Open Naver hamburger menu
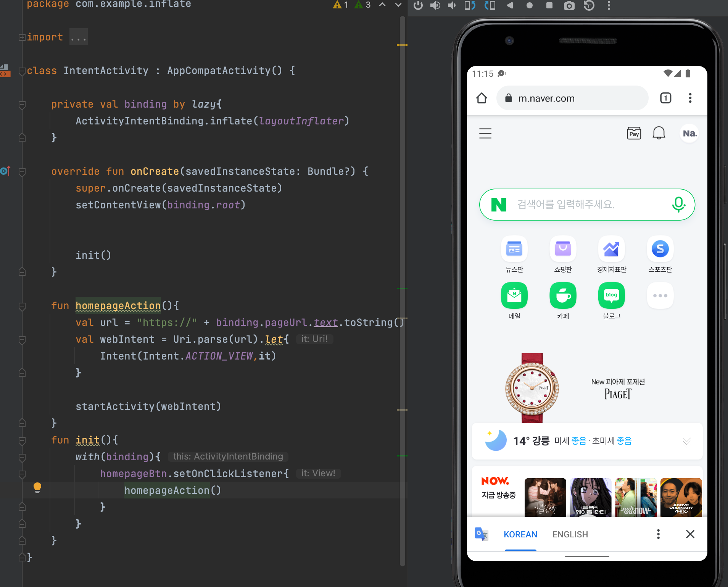The height and width of the screenshot is (587, 728). 485,134
